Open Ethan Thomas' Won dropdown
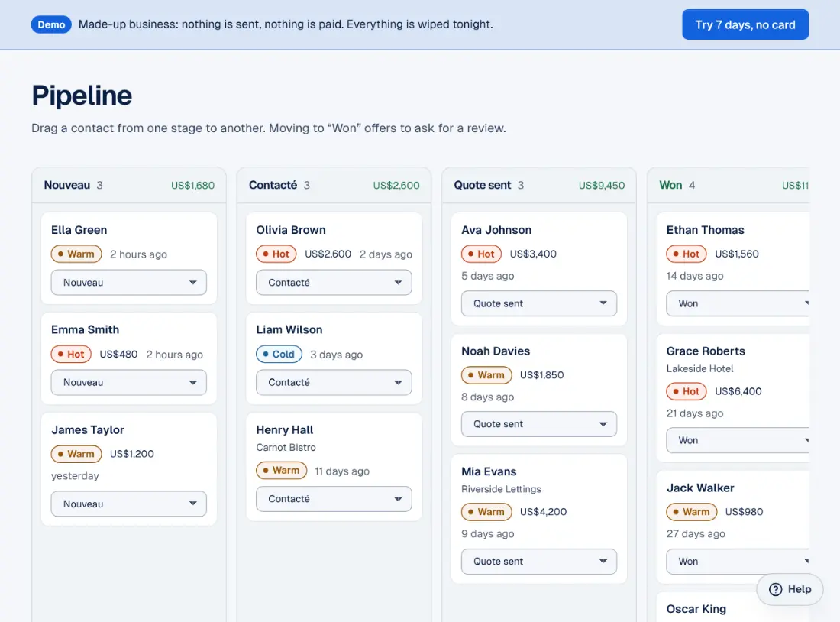 [x=738, y=303]
